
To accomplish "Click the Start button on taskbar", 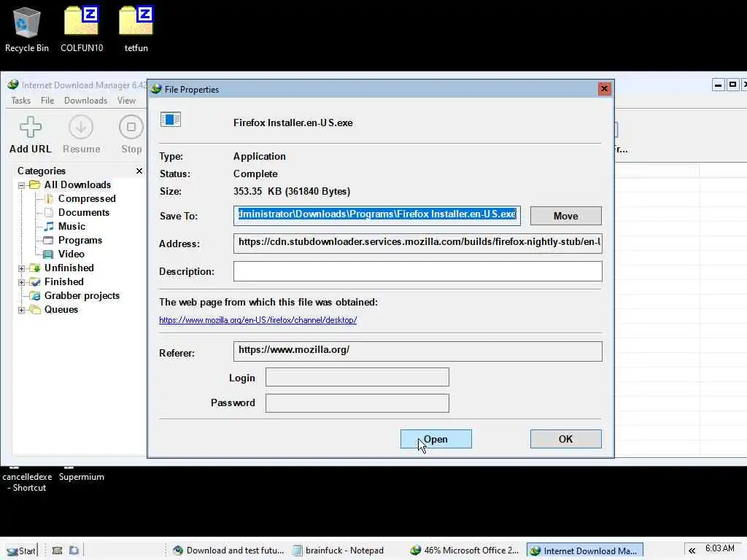I will (x=21, y=551).
